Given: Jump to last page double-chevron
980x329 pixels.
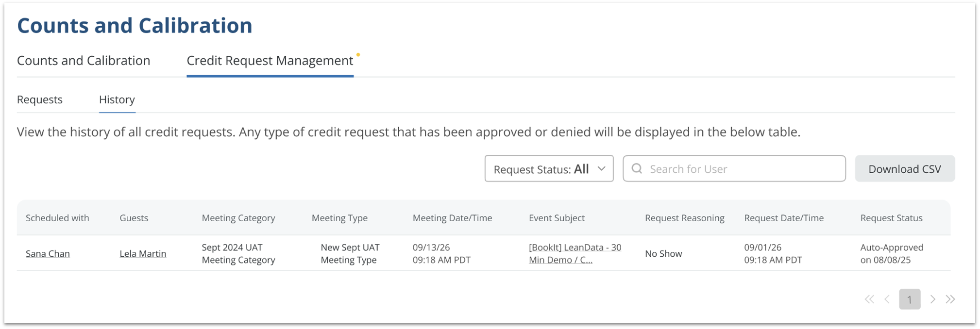Looking at the screenshot, I should pyautogui.click(x=950, y=299).
